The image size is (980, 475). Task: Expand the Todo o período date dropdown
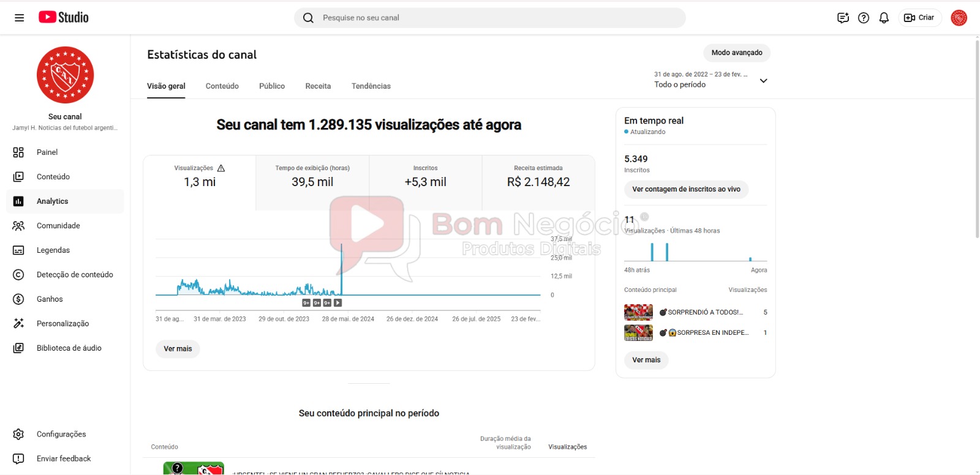pyautogui.click(x=710, y=80)
